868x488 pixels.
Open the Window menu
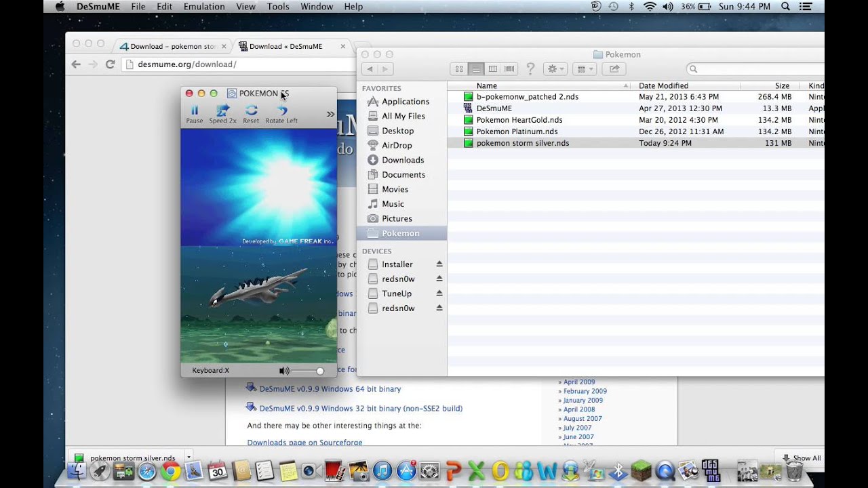(317, 7)
